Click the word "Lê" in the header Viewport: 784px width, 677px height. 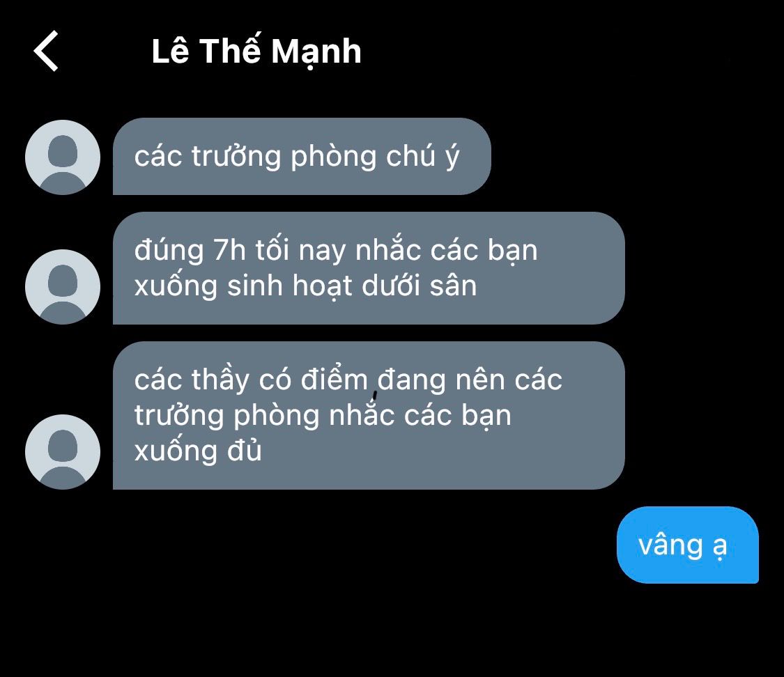pos(171,50)
